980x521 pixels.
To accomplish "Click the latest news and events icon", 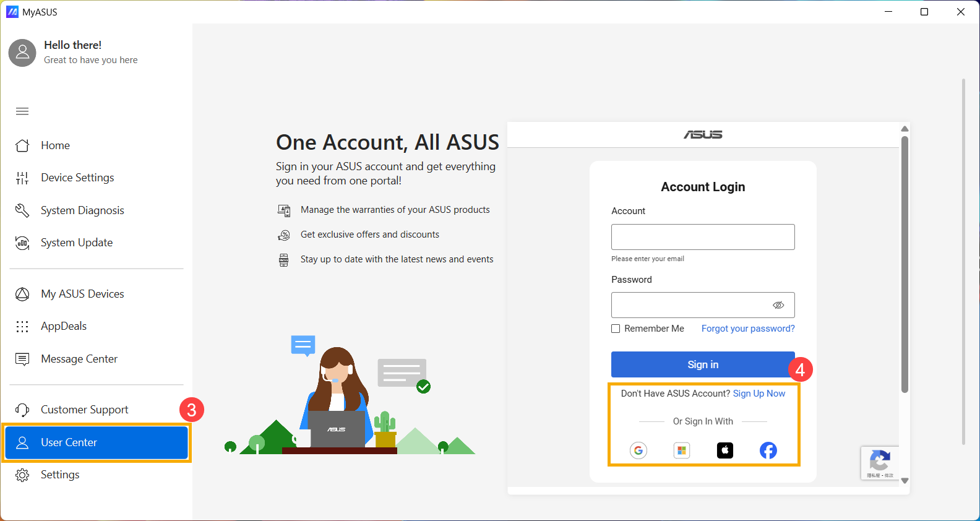I will [x=284, y=260].
